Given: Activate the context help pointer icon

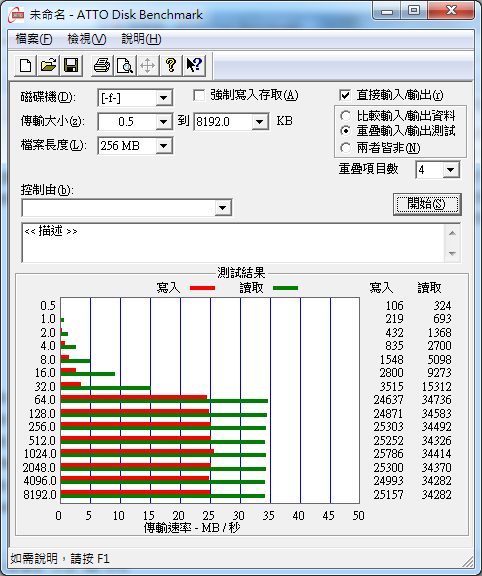Looking at the screenshot, I should click(x=194, y=66).
